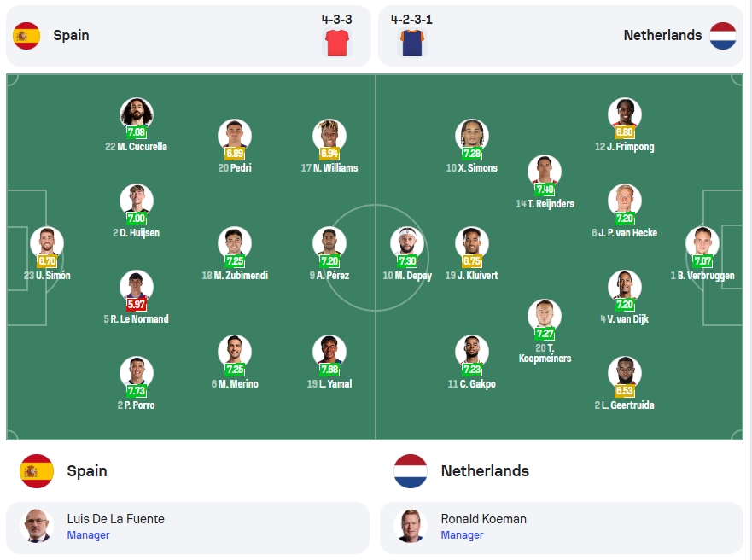Click the Ronald Koeman name link
Viewport: 752px width, 560px height.
coord(483,519)
